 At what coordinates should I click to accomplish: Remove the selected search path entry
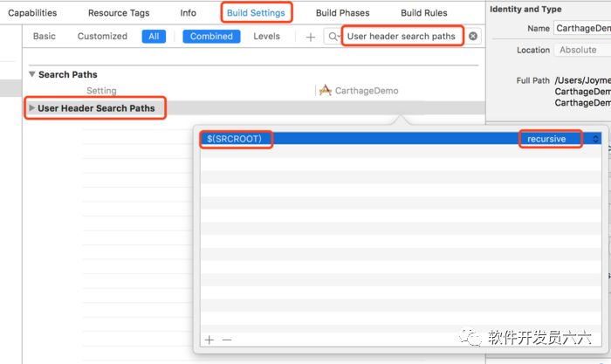coord(227,340)
